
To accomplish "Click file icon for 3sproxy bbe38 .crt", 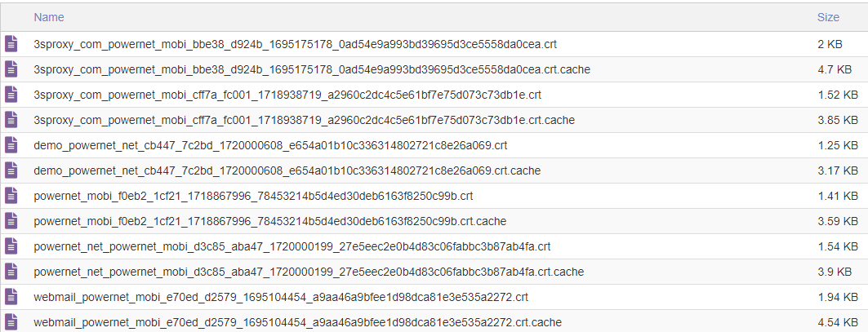I will coord(11,44).
